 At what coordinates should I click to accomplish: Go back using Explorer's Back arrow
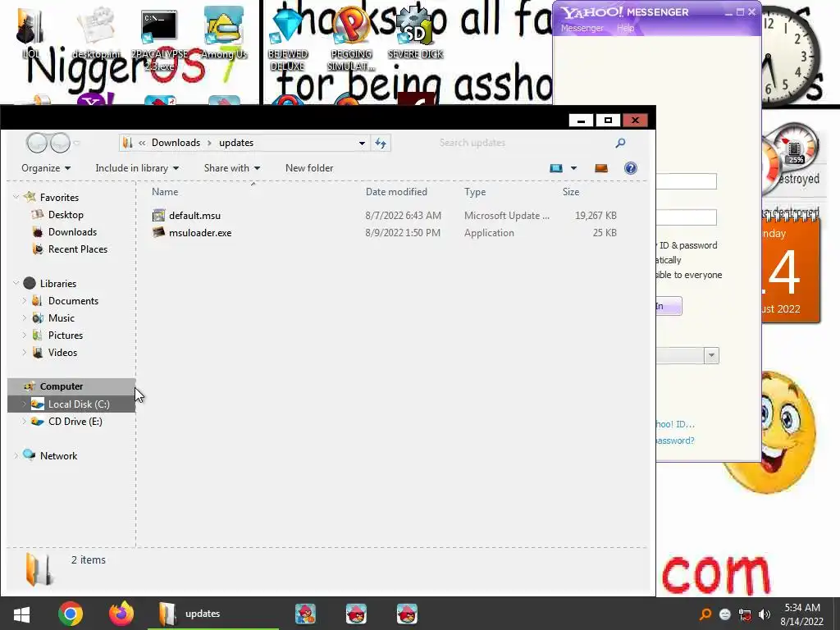click(x=37, y=143)
